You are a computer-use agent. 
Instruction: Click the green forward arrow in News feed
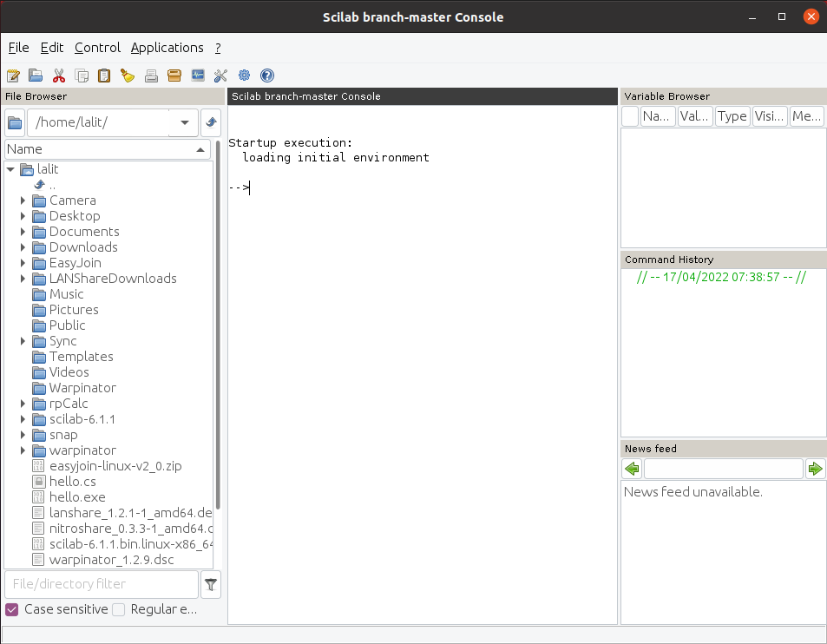point(815,469)
